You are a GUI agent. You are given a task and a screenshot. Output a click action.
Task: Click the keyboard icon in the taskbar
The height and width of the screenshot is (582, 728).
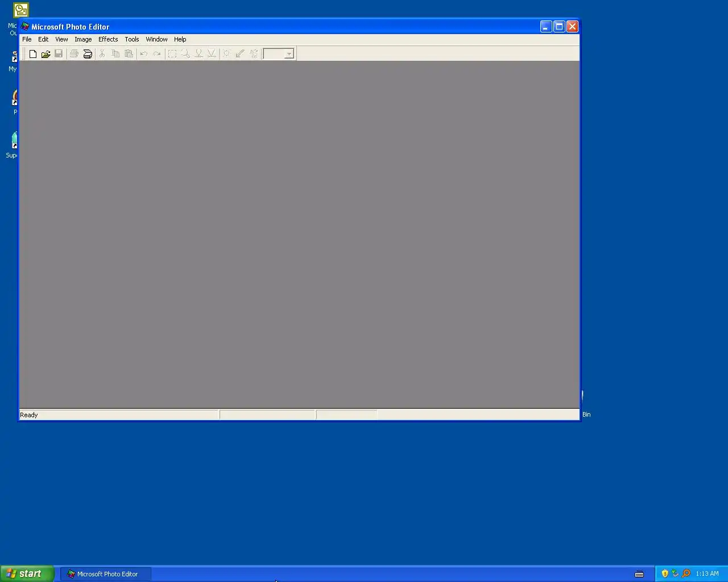[639, 574]
